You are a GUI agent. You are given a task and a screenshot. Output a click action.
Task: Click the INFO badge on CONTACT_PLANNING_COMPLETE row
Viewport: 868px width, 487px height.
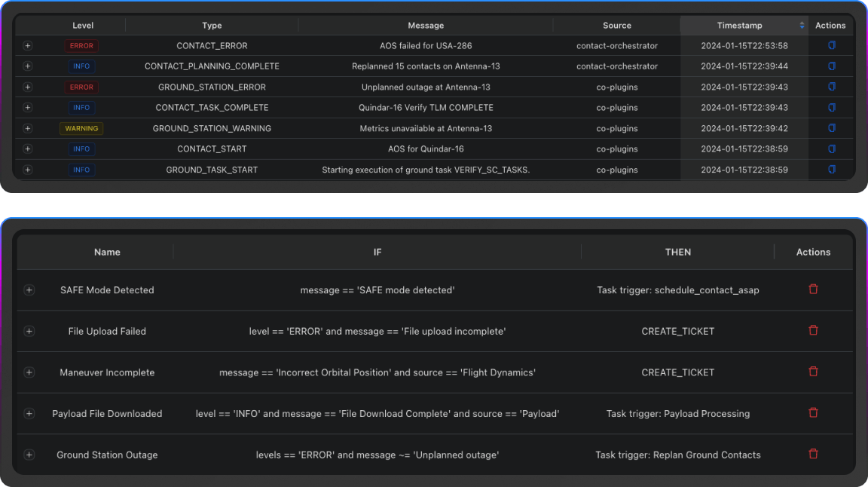81,66
